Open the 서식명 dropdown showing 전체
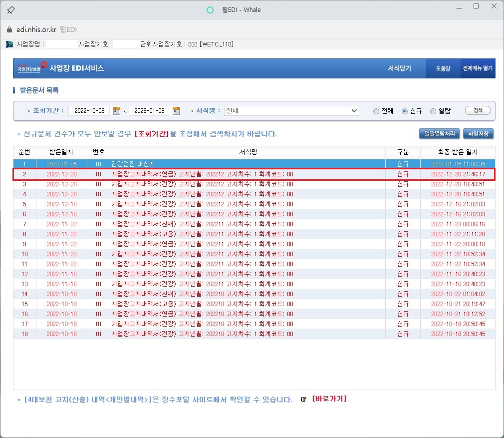This screenshot has width=504, height=438. tap(291, 111)
